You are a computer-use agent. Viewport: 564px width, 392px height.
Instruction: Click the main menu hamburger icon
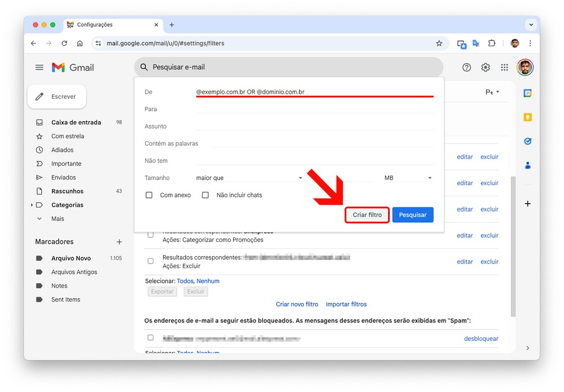click(x=39, y=67)
